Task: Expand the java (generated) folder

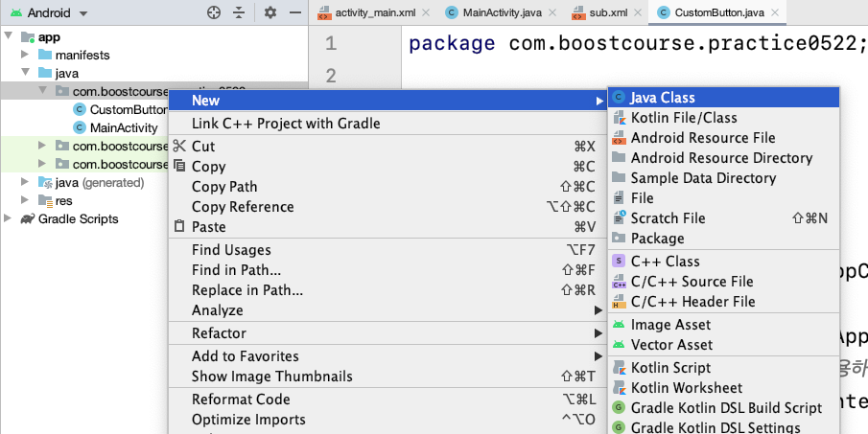Action: (x=25, y=182)
